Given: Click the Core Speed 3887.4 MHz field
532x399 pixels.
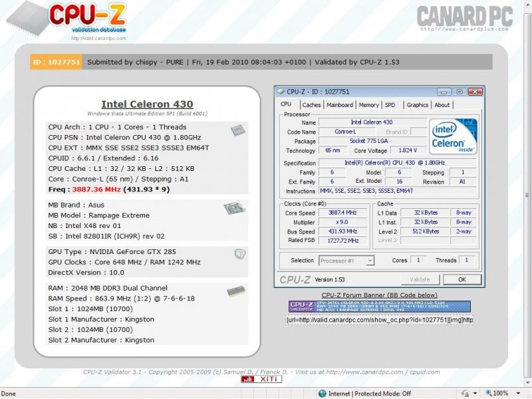Looking at the screenshot, I should [342, 213].
